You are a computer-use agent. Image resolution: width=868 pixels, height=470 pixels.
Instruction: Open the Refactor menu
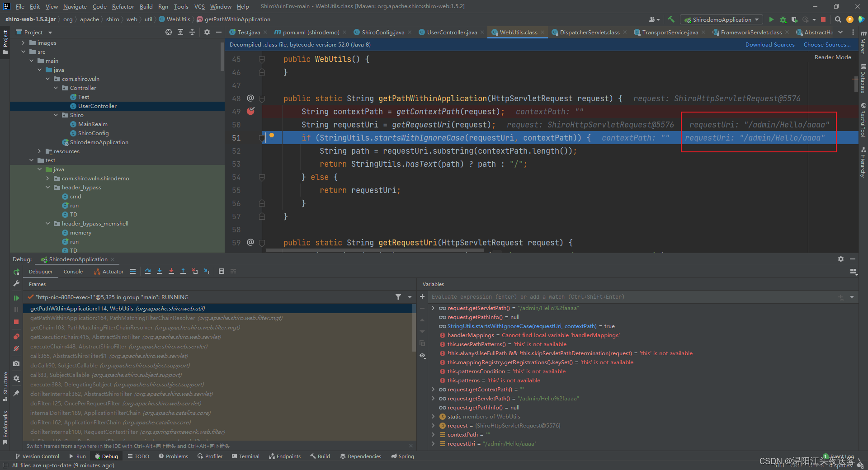(x=123, y=6)
